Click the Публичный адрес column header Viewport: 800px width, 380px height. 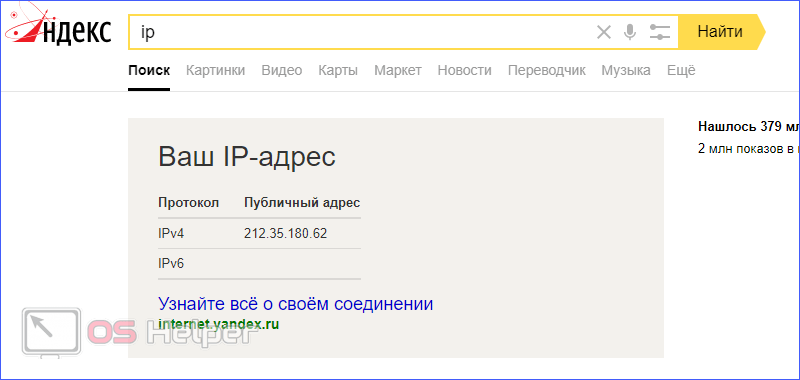click(302, 203)
